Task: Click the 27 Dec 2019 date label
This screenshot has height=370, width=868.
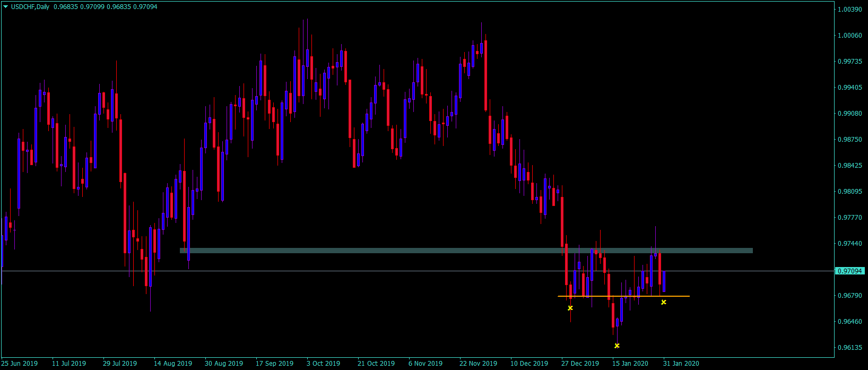Action: pos(580,364)
